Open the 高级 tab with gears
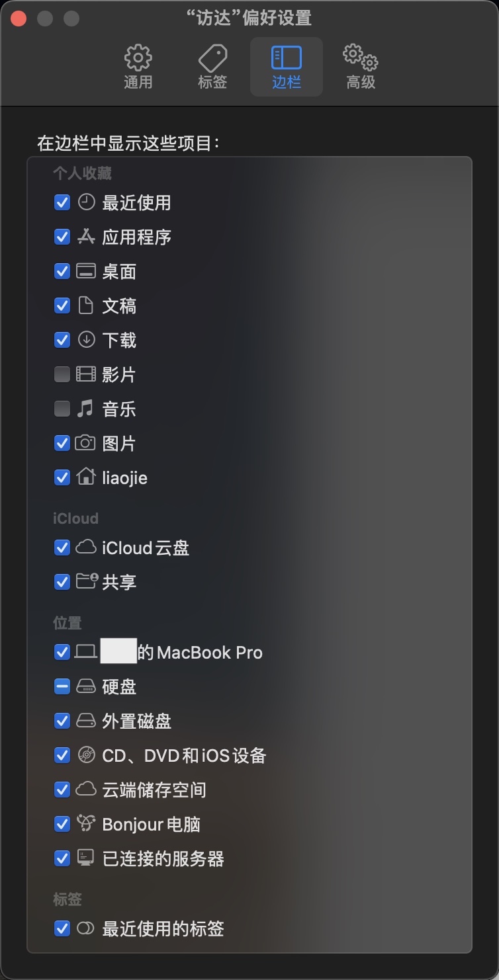Viewport: 499px width, 980px height. click(361, 67)
